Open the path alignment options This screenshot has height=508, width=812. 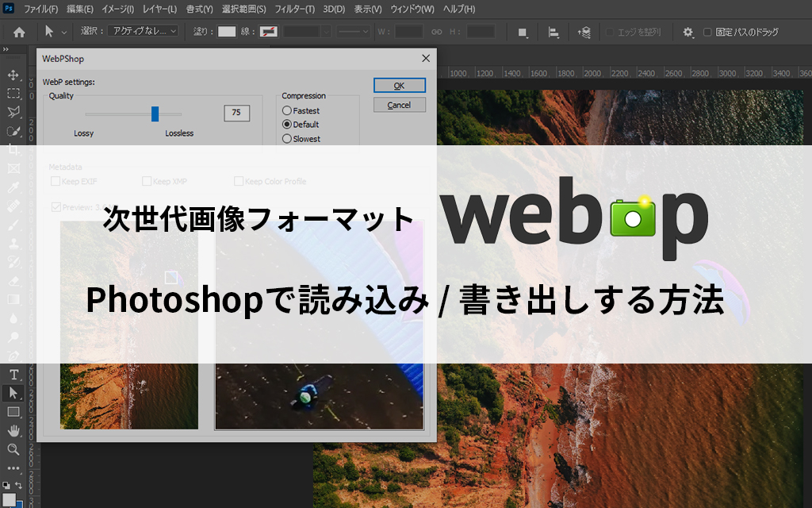(x=553, y=33)
